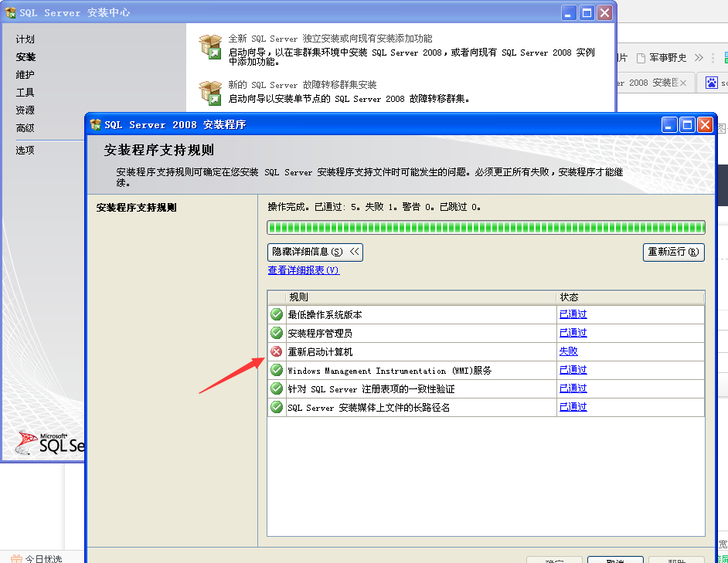Click the failover cluster installation icon
Image resolution: width=728 pixels, height=563 pixels.
[x=210, y=93]
